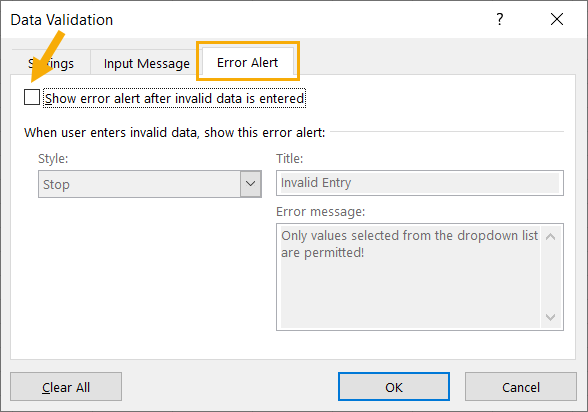
Task: Click the Error message label
Action: (321, 212)
